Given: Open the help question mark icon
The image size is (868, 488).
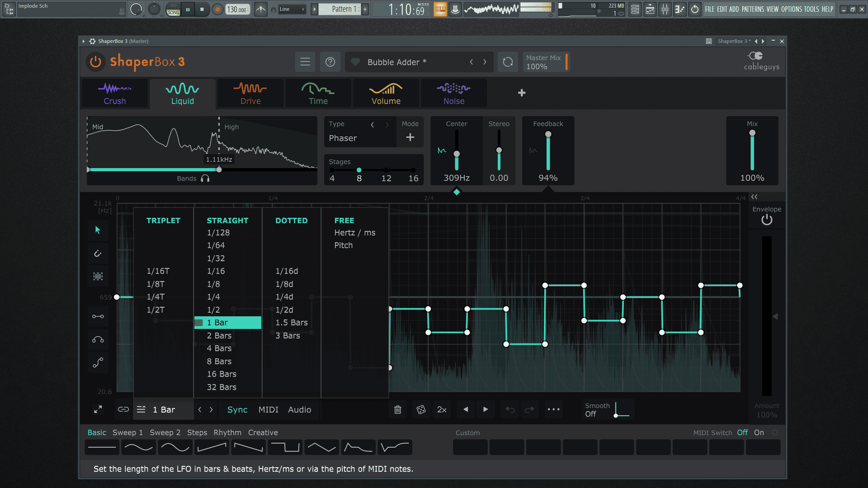Looking at the screenshot, I should click(x=330, y=62).
